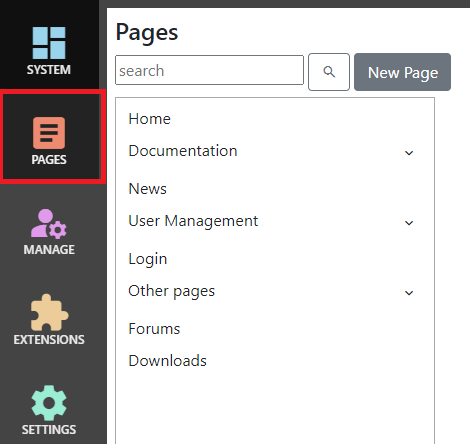This screenshot has width=470, height=444.
Task: Select the Documentation page entry
Action: pyautogui.click(x=183, y=151)
